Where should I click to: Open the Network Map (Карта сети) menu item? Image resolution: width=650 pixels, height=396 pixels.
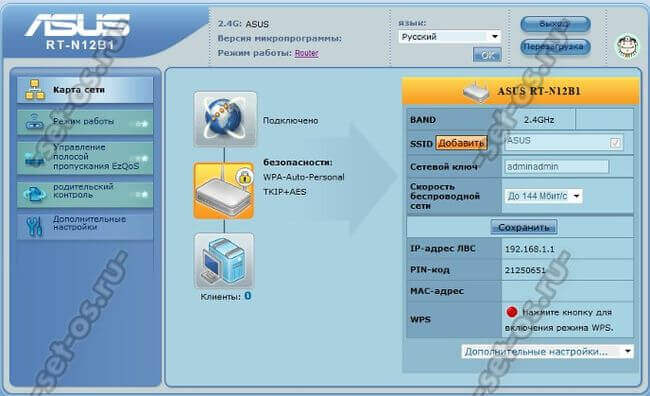(85, 90)
